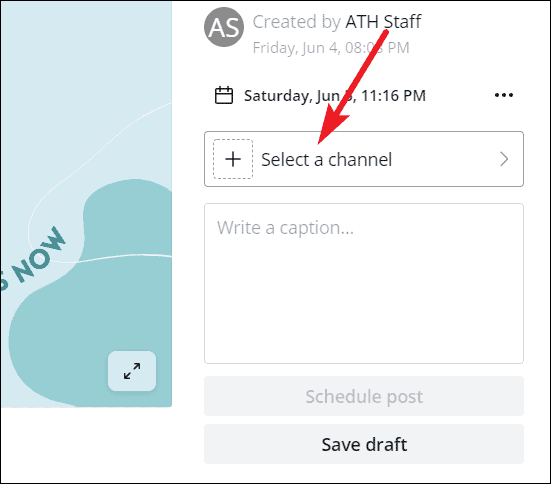Expand the design preview to fullscreen
551x484 pixels.
(132, 371)
